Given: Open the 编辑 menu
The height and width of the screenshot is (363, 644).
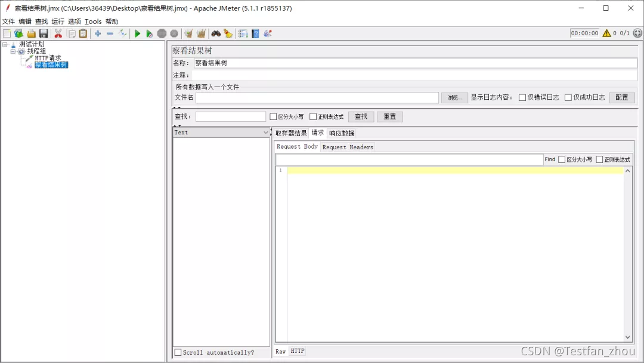Looking at the screenshot, I should pos(25,21).
